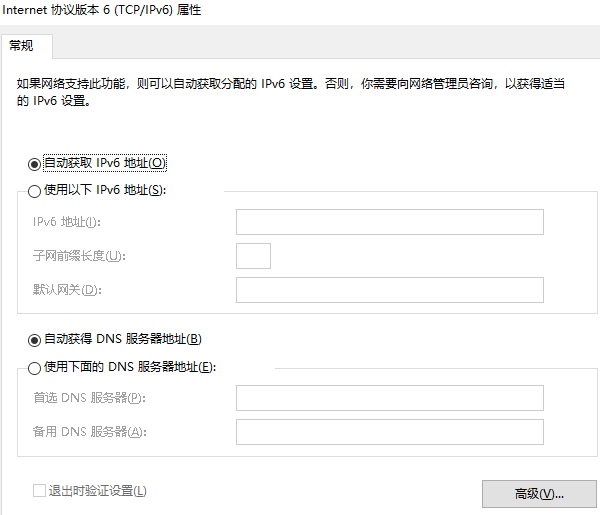Image resolution: width=600 pixels, height=515 pixels.
Task: Select 自动获得 DNS 服务器地址 radio option
Action: pos(35,339)
